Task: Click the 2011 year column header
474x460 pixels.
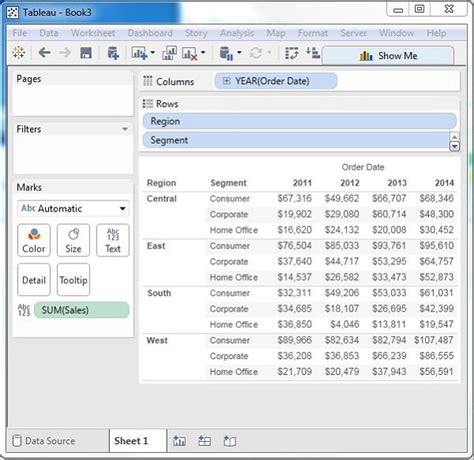Action: click(x=302, y=183)
